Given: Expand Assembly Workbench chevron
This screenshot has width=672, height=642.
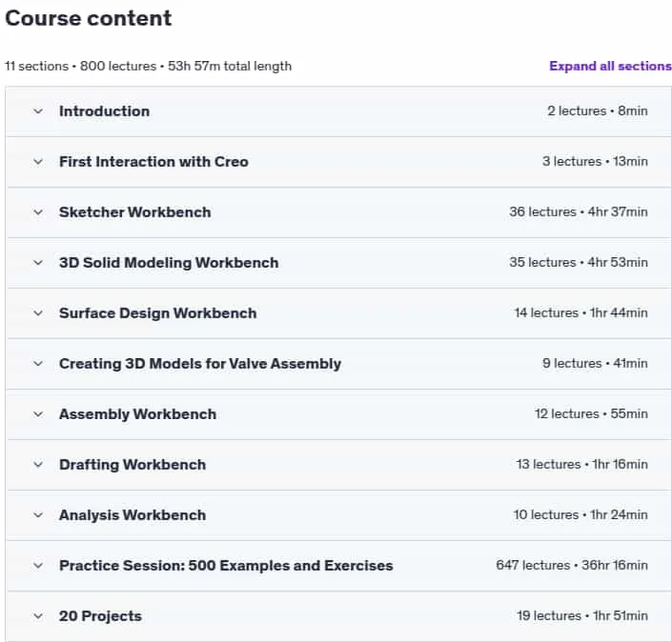Looking at the screenshot, I should click(38, 414).
